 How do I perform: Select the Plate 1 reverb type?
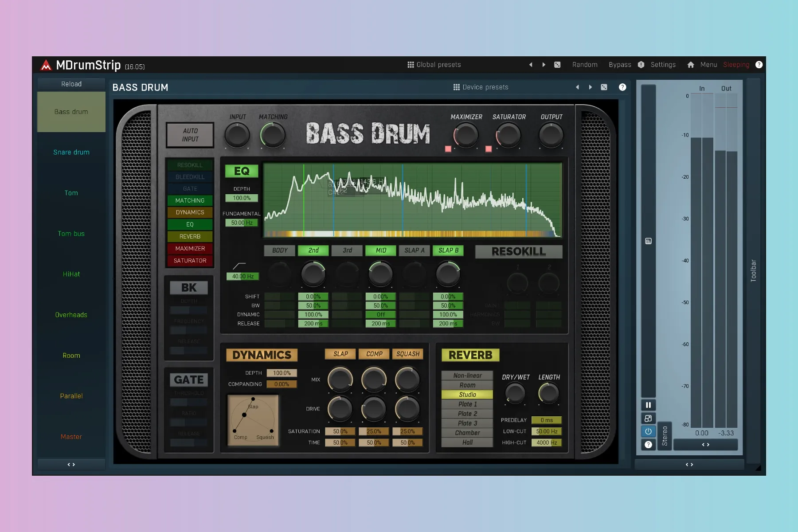[467, 404]
